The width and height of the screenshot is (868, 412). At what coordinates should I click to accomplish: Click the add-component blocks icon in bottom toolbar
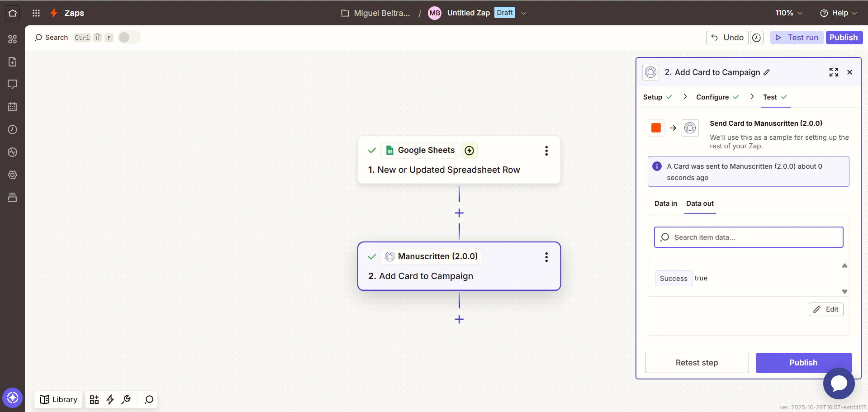tap(94, 399)
